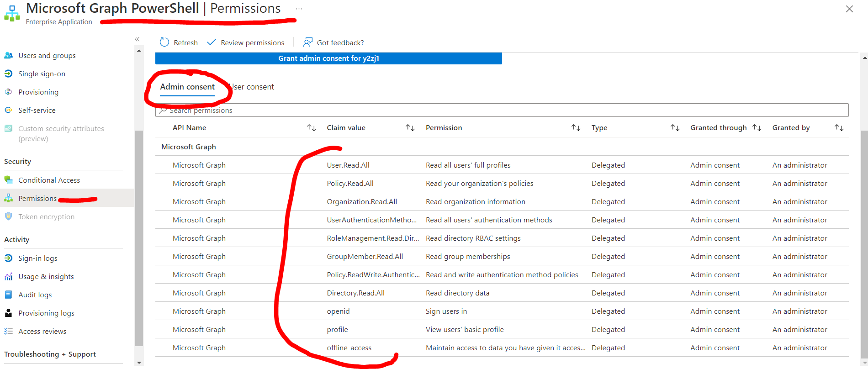The width and height of the screenshot is (868, 369).
Task: Click the Permissions sidebar icon
Action: [8, 198]
